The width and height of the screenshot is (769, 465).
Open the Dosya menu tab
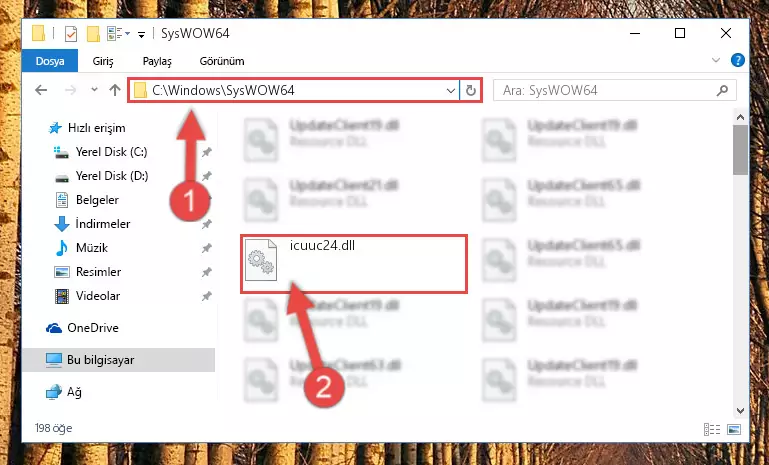point(50,61)
